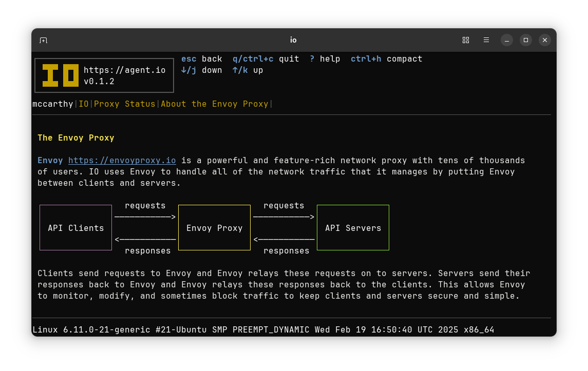Select About the Envoy Proxy breadcrumb
Screen dimensions: 588x371
(x=215, y=104)
